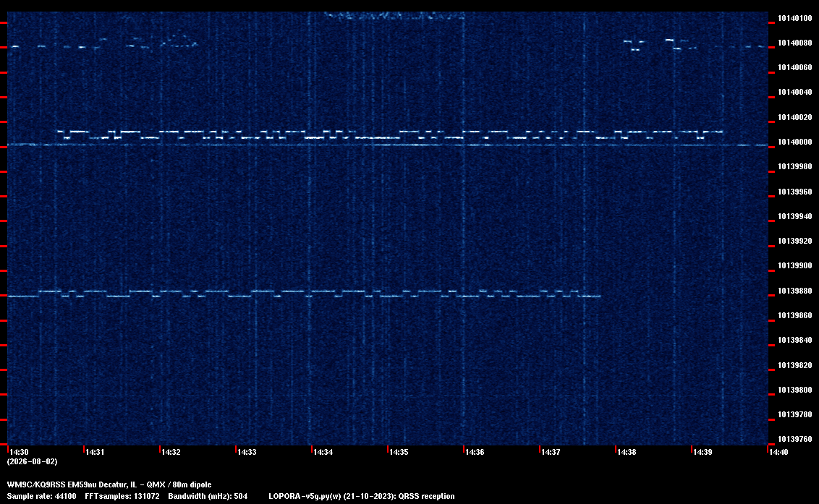This screenshot has height=504, width=819.
Task: Click the 14:37 time axis label
Action: point(551,452)
